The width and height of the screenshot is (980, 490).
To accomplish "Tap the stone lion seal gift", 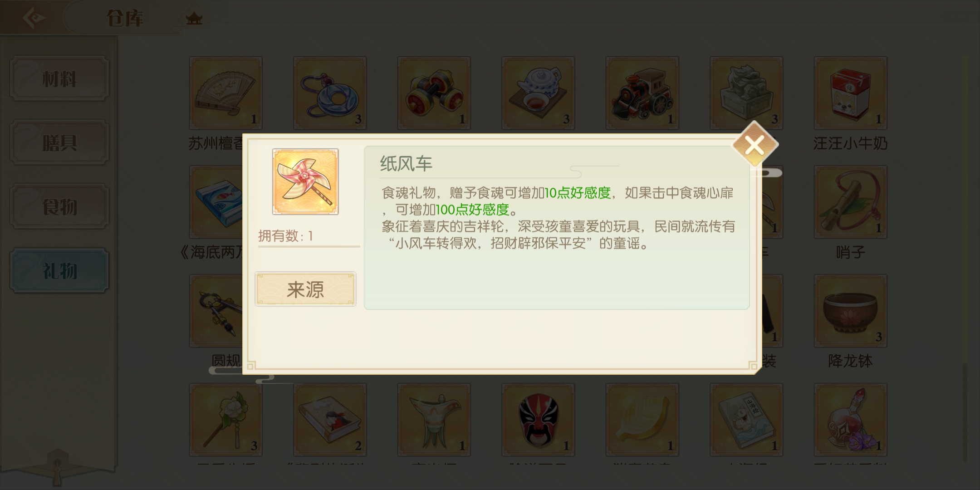I will (x=746, y=93).
